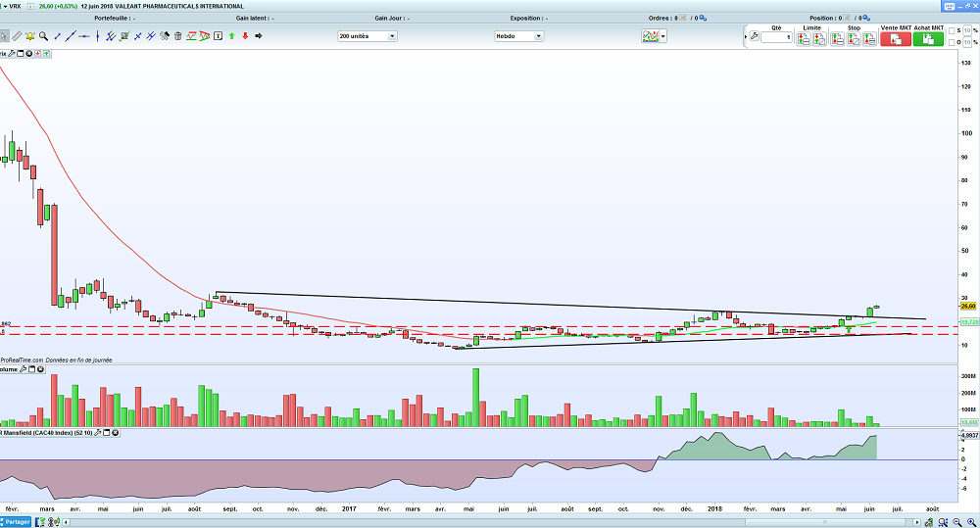980x528 pixels.
Task: Click the green plus price panel icon
Action: coord(46,54)
